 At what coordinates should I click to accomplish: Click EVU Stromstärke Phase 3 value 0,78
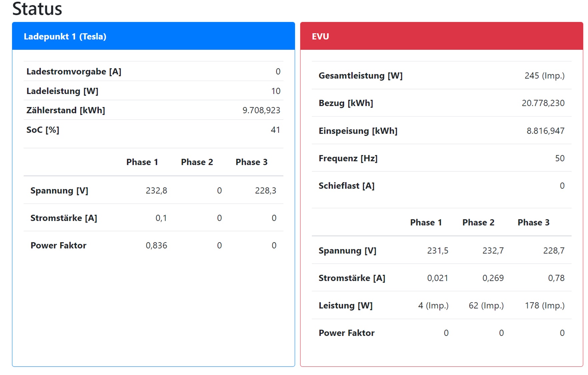[x=556, y=278]
